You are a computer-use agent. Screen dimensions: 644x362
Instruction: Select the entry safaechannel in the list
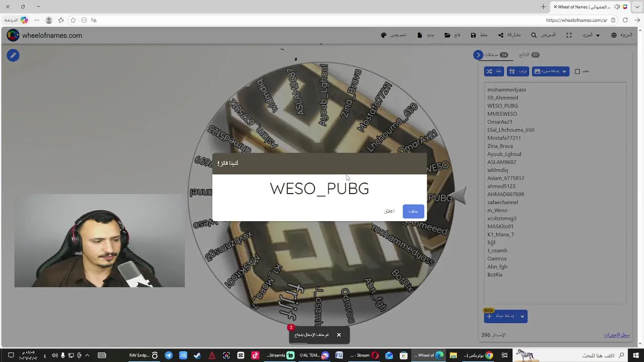(503, 202)
